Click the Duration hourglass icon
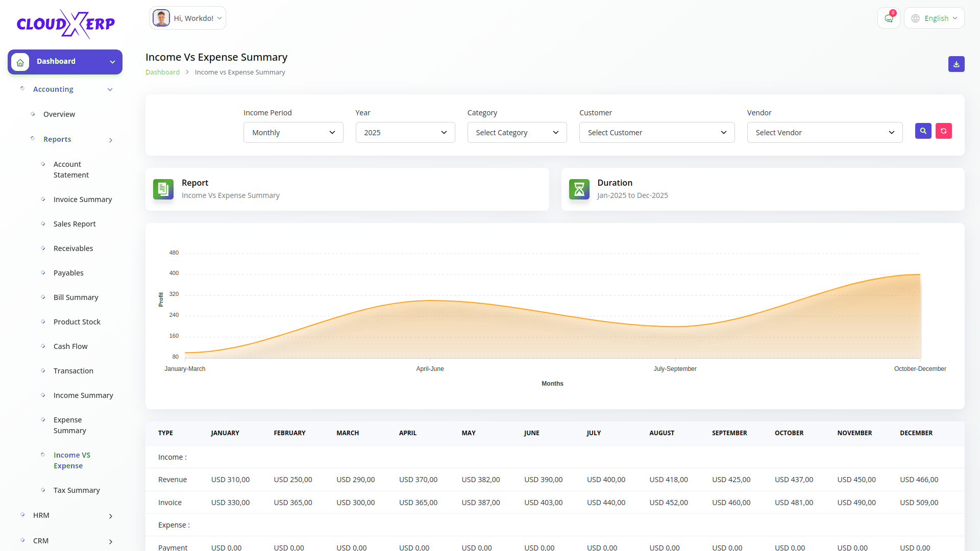The height and width of the screenshot is (551, 980). click(x=579, y=189)
